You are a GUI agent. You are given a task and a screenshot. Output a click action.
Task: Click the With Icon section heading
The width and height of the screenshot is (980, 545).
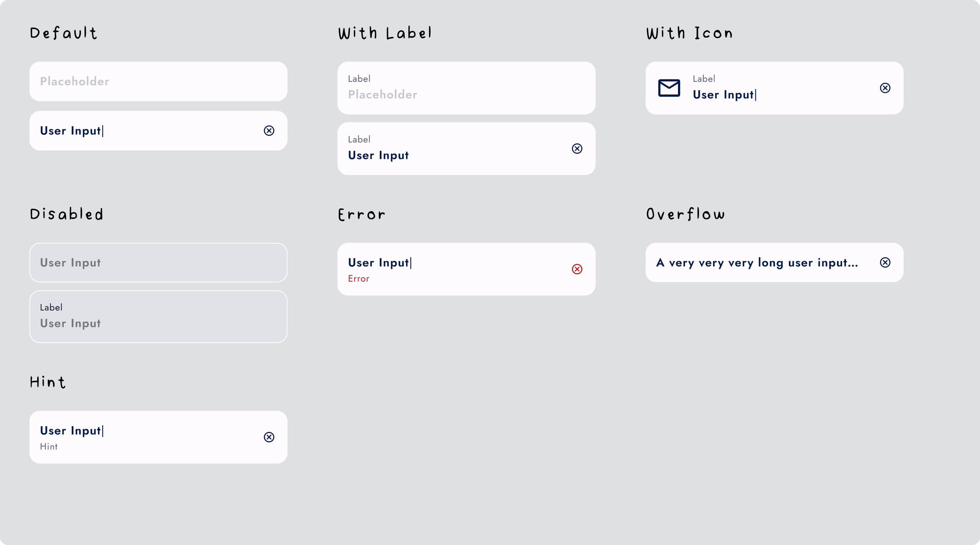[x=689, y=33]
